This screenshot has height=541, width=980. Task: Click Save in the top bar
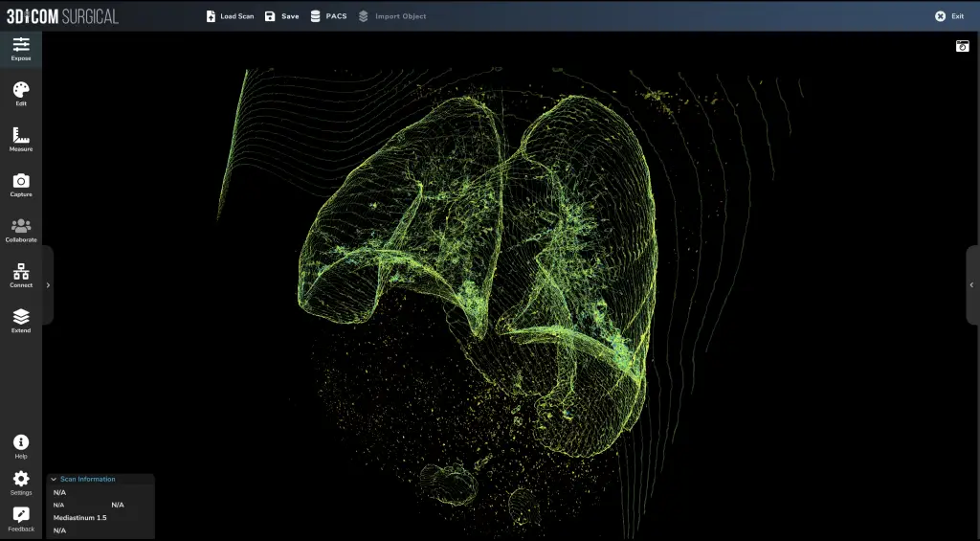click(x=281, y=16)
